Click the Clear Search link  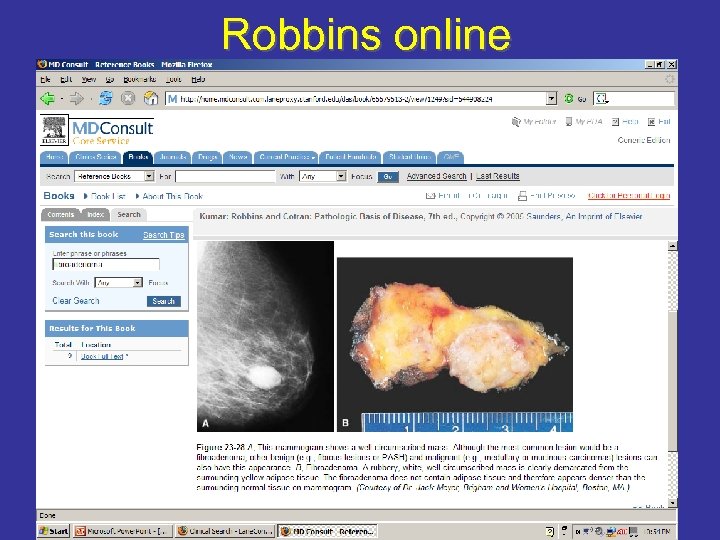pyautogui.click(x=76, y=301)
